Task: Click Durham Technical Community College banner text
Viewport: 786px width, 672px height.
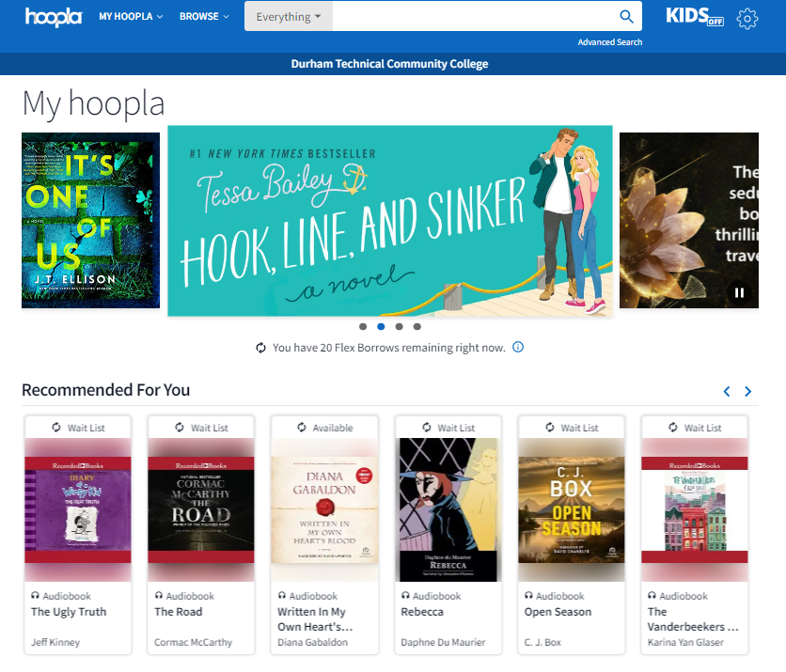Action: pos(389,64)
